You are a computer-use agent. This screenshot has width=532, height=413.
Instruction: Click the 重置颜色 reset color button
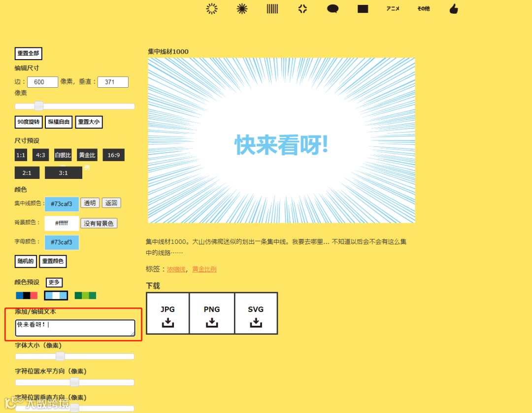pos(53,261)
